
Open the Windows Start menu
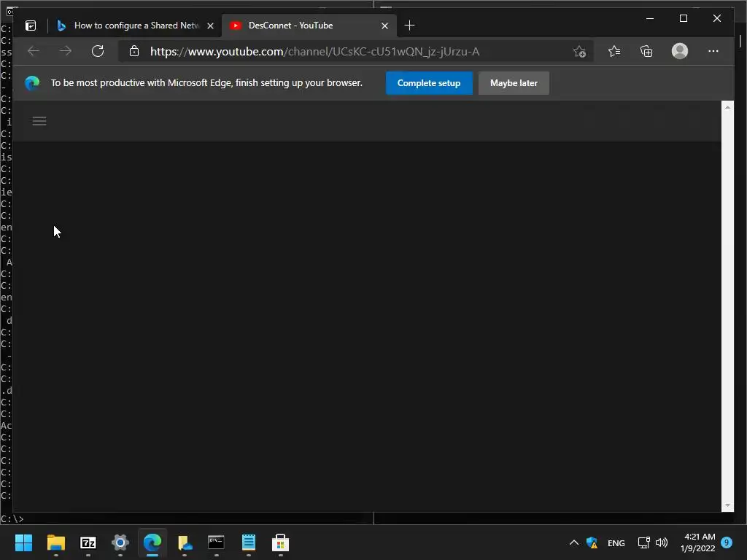23,542
